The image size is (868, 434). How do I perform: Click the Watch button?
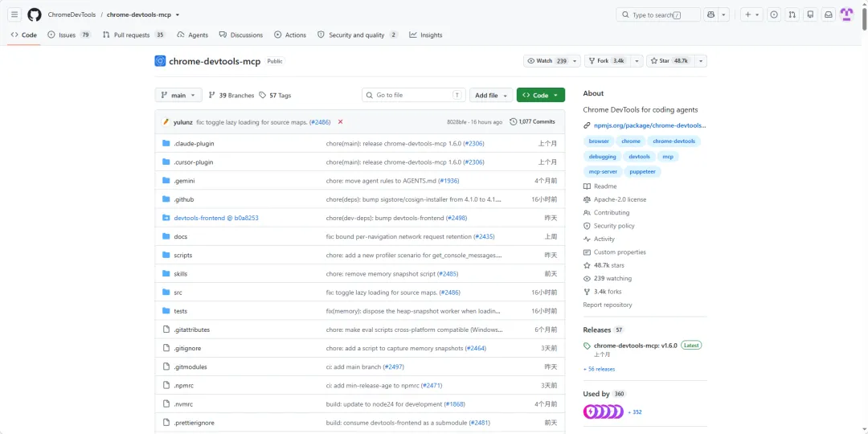coord(547,61)
